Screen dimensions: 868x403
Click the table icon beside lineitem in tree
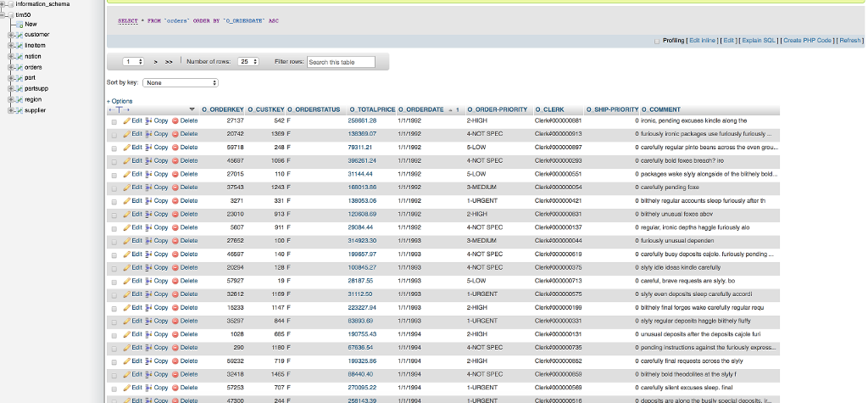(x=19, y=46)
